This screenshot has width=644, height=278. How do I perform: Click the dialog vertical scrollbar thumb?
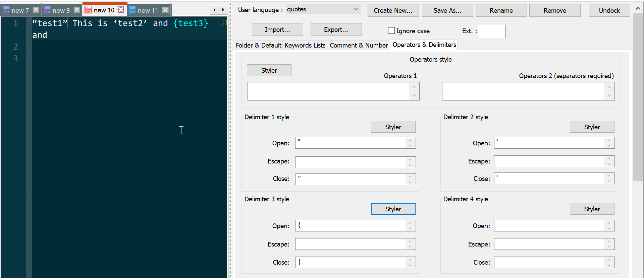click(x=638, y=97)
